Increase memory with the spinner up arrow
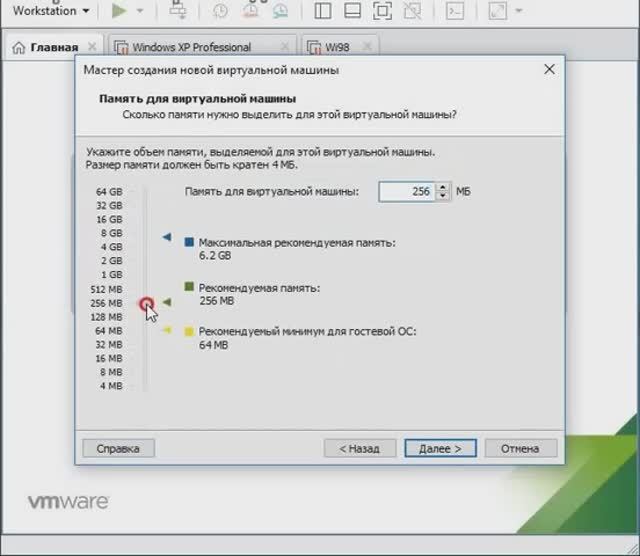640x556 pixels. tap(442, 187)
